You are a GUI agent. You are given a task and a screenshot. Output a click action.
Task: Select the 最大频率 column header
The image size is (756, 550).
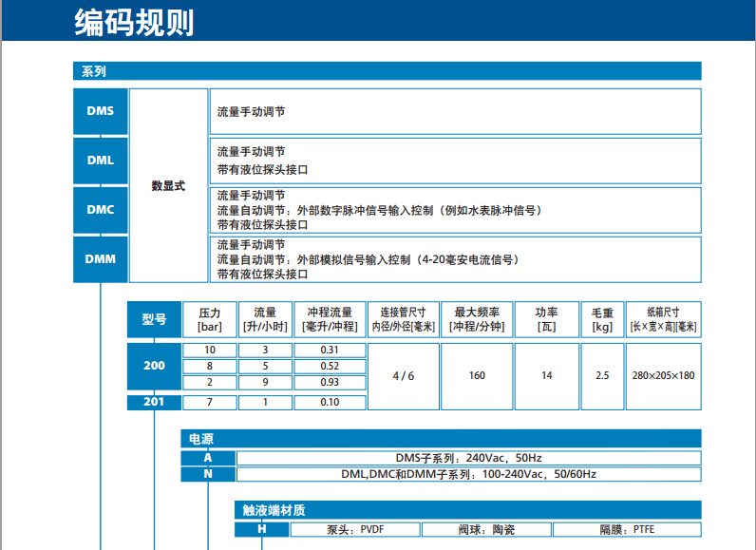(477, 319)
